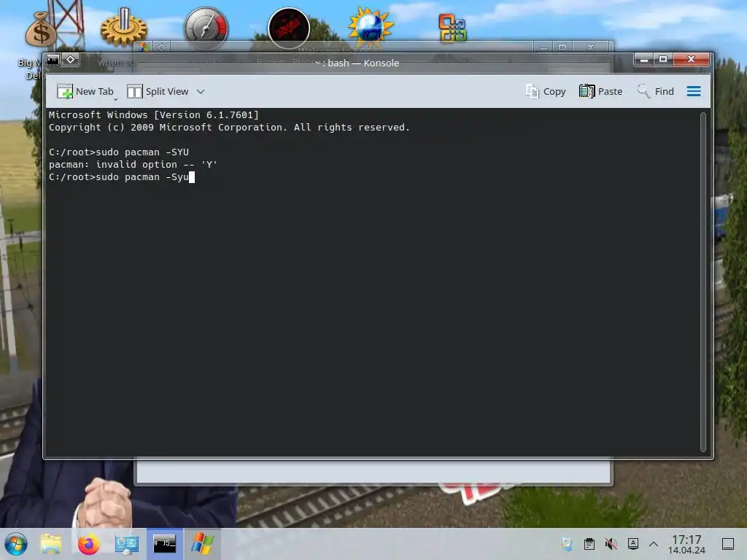Click the Copy toolbar button
Viewport: 747px width, 560px height.
(546, 91)
